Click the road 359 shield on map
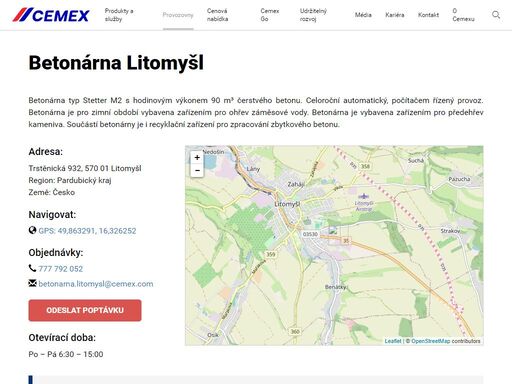The height and width of the screenshot is (384, 512). click(271, 254)
